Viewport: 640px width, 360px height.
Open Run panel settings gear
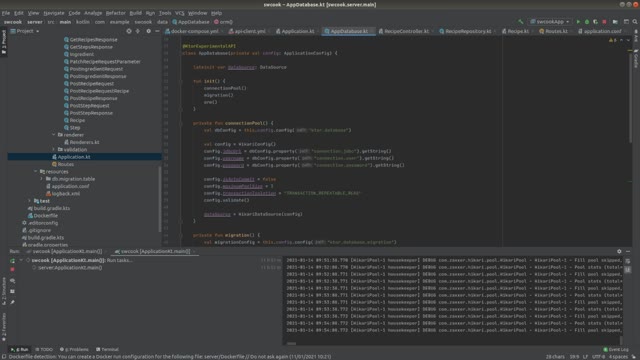click(x=619, y=251)
